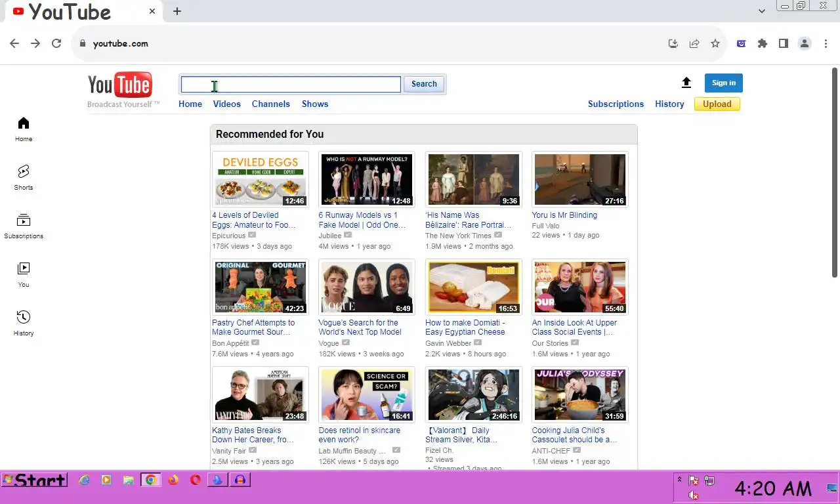Open the retinol Science or Scam thumbnail
Screen dimensions: 840x504
[x=367, y=395]
